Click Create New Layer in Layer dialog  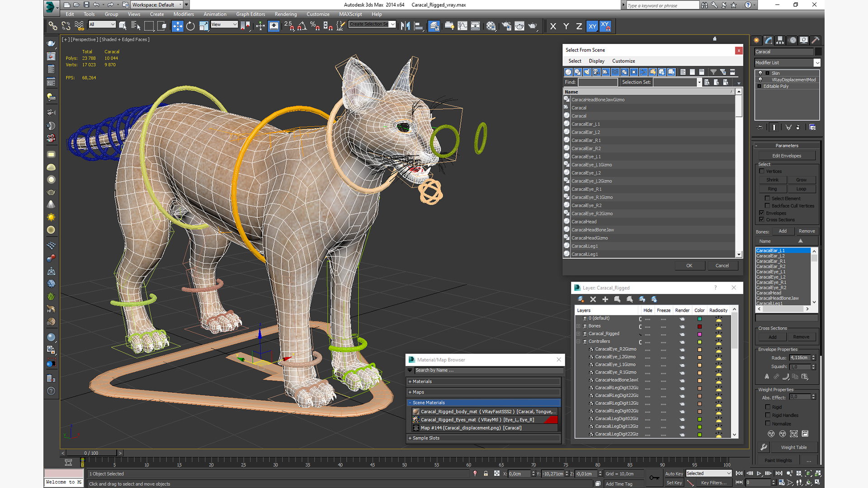(x=581, y=299)
